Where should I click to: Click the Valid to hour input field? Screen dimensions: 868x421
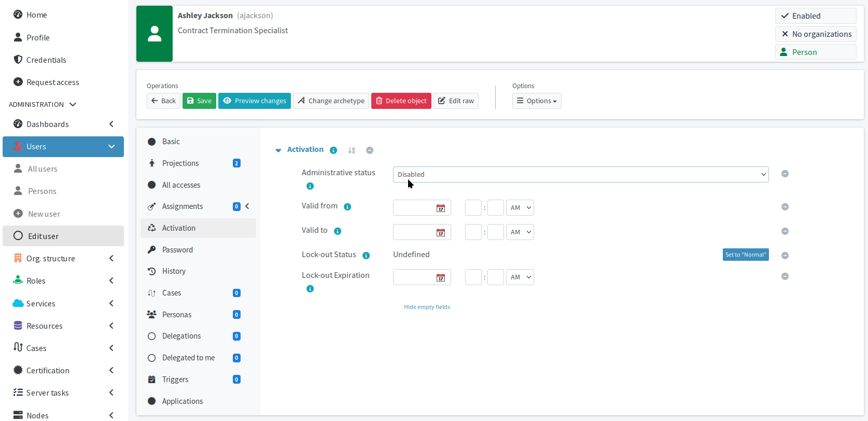(473, 232)
